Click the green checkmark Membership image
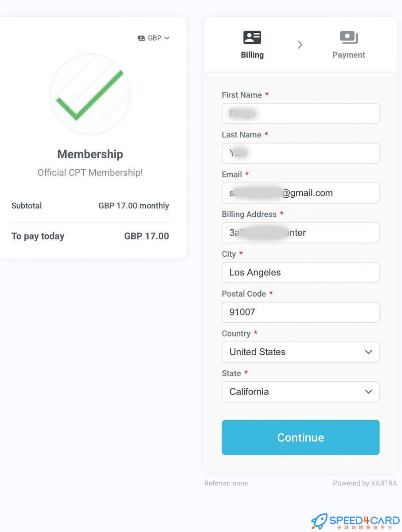The width and height of the screenshot is (402, 532). (x=90, y=94)
